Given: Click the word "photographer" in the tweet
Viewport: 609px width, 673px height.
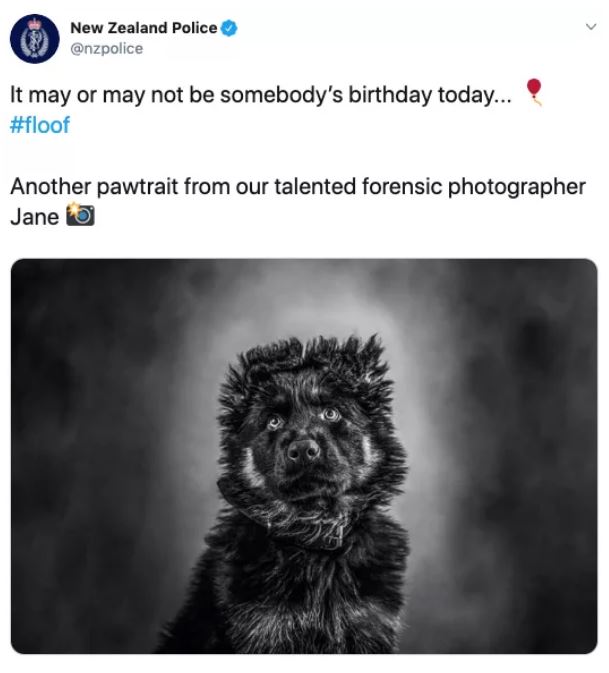Looking at the screenshot, I should coord(510,188).
